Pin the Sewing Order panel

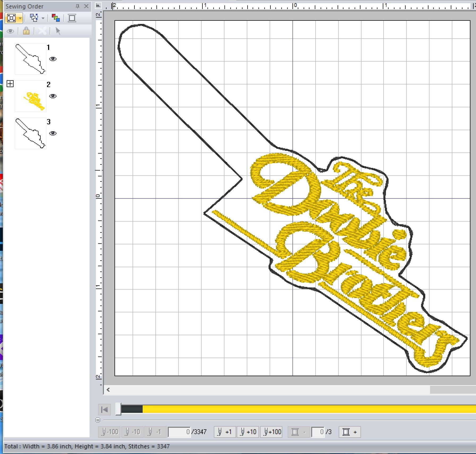(x=78, y=6)
